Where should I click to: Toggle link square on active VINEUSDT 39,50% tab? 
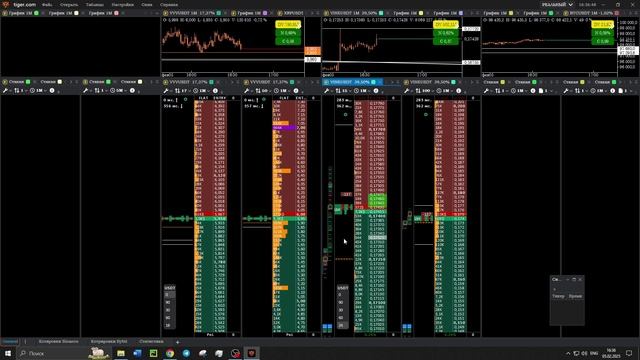click(373, 82)
